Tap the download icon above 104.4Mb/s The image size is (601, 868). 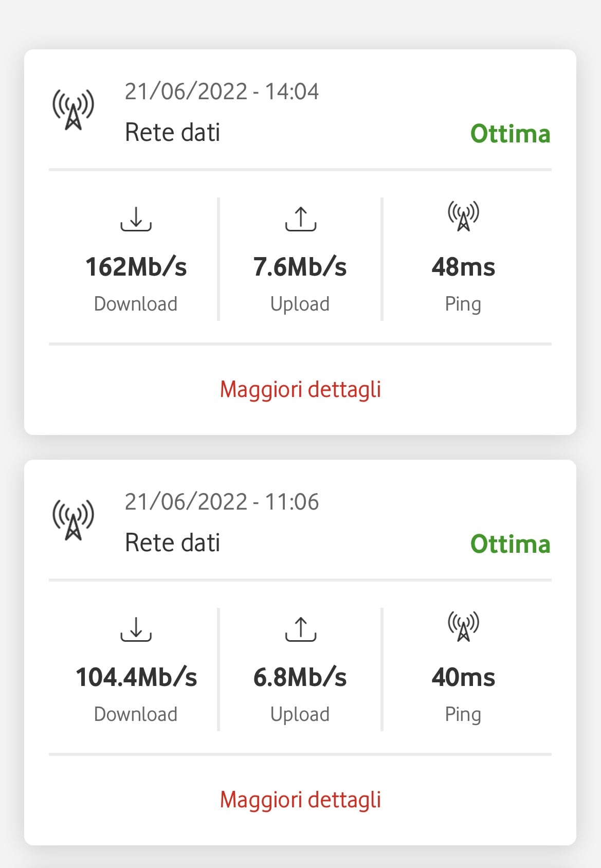pyautogui.click(x=136, y=629)
